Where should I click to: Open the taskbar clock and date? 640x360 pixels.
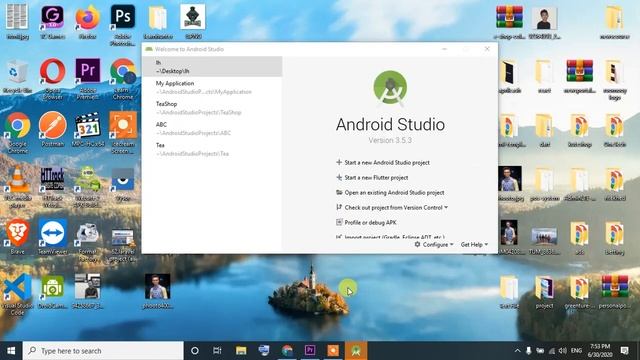600,351
